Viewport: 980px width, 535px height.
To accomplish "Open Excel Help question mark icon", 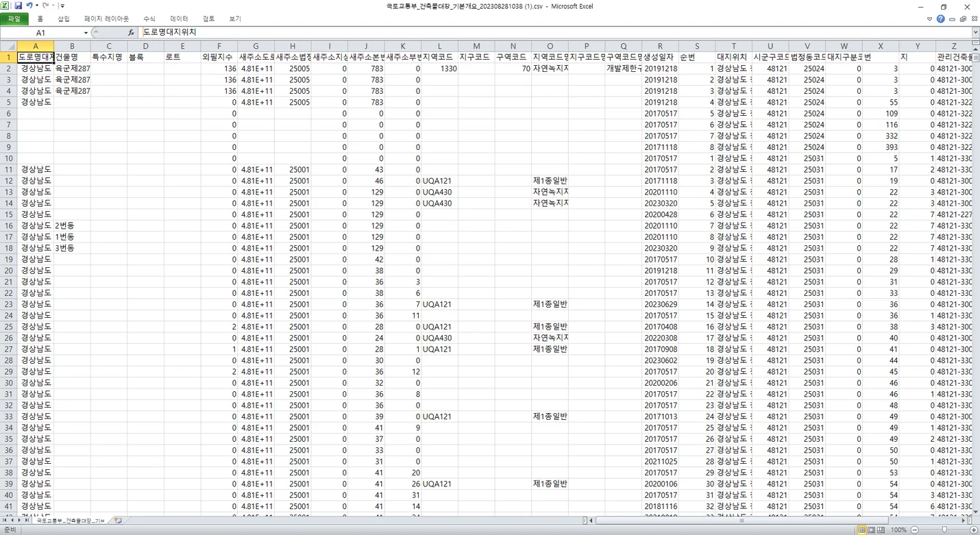I will [x=940, y=18].
